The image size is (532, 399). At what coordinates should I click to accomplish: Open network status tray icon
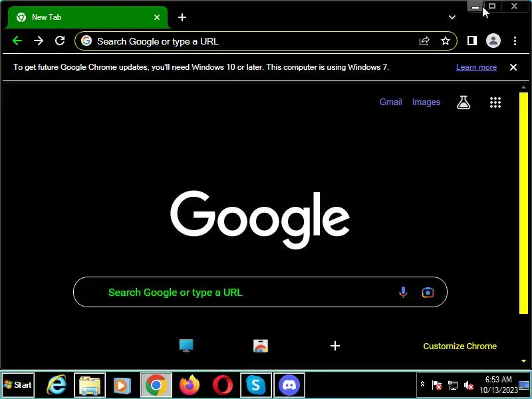click(x=453, y=385)
